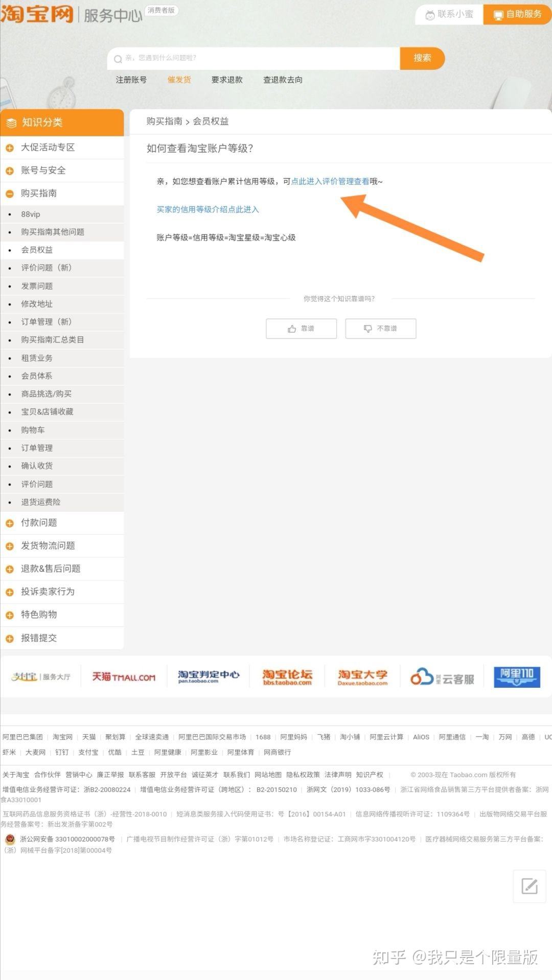
Task: Click the search magnifier icon
Action: coord(118,59)
